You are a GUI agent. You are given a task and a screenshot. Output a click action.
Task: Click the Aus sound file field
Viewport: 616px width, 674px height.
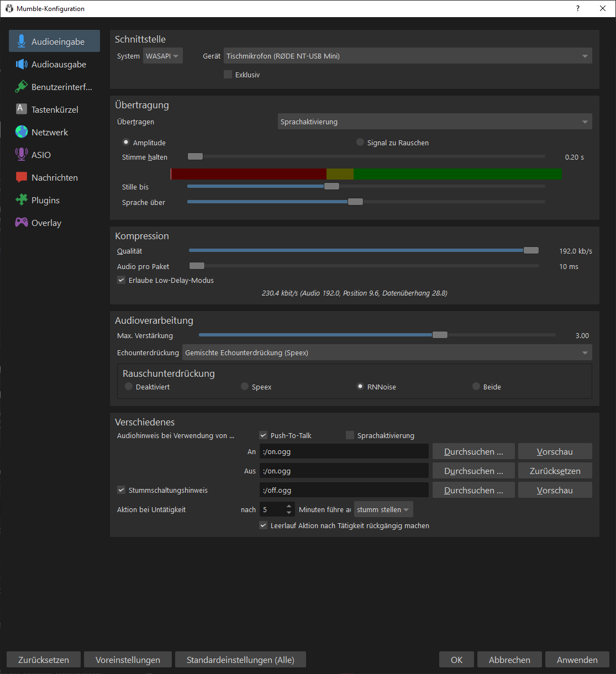pos(344,471)
